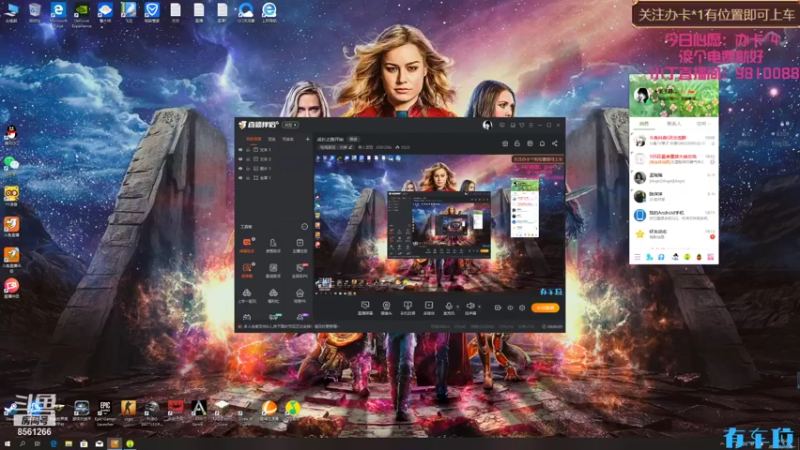
Task: Open the 我的Android手机 chat in QQ
Action: click(x=673, y=215)
